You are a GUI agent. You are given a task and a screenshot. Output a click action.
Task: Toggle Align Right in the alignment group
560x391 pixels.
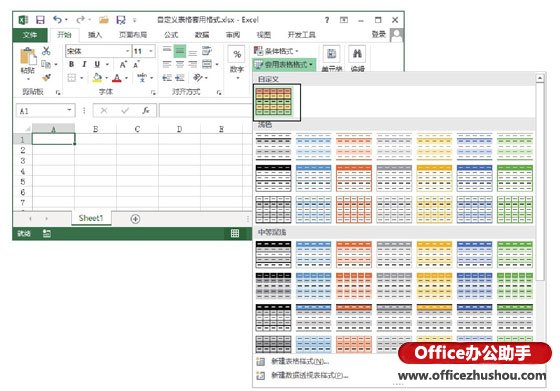(193, 64)
